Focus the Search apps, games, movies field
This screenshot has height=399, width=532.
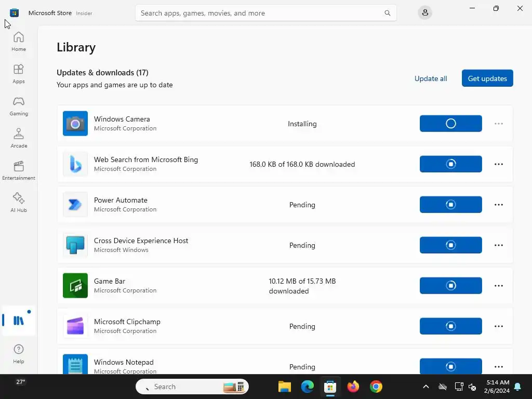click(x=265, y=13)
